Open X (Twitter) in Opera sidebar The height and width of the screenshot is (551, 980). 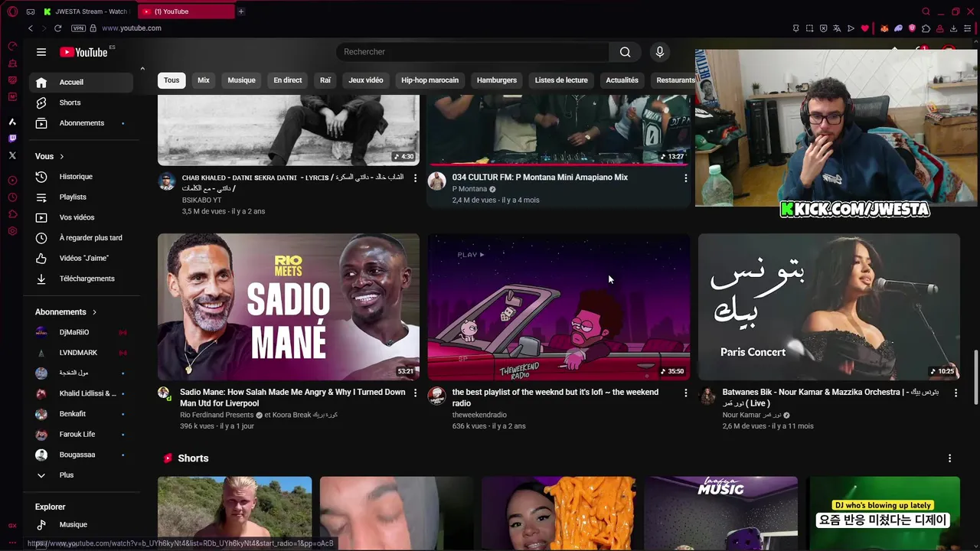(x=12, y=155)
